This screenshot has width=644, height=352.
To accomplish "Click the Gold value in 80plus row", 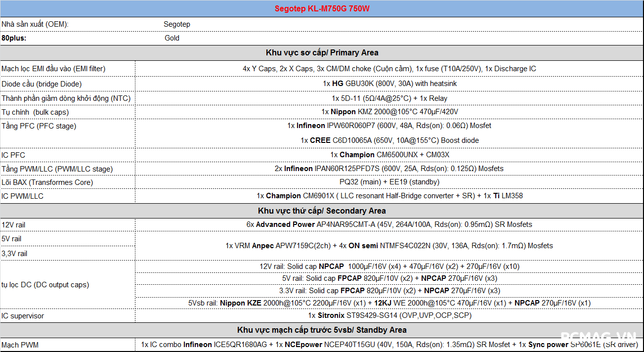I will tap(172, 38).
